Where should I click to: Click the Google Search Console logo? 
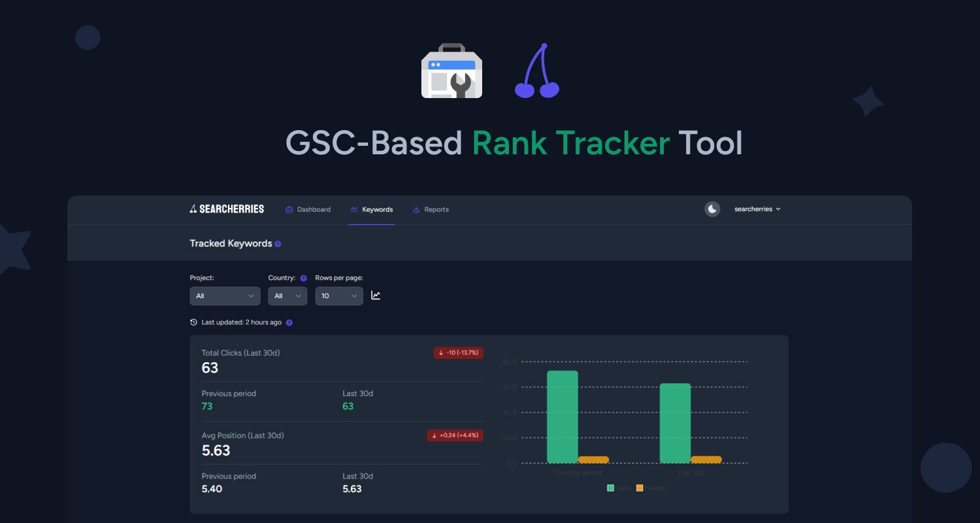pyautogui.click(x=452, y=71)
